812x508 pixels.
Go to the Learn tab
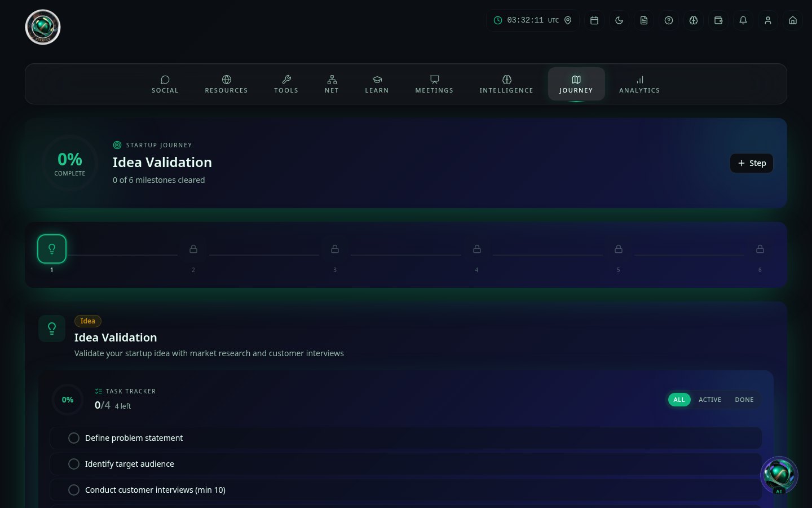coord(377,84)
